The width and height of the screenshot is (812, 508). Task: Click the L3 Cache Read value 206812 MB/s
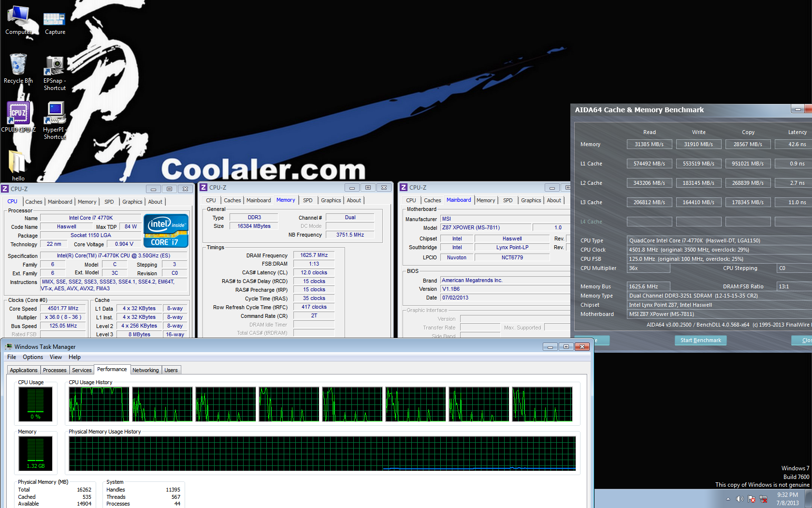pyautogui.click(x=649, y=202)
